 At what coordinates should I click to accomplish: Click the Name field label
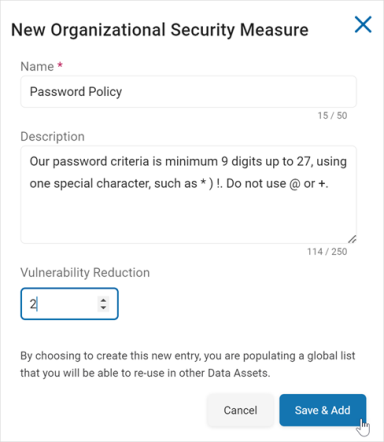click(37, 66)
